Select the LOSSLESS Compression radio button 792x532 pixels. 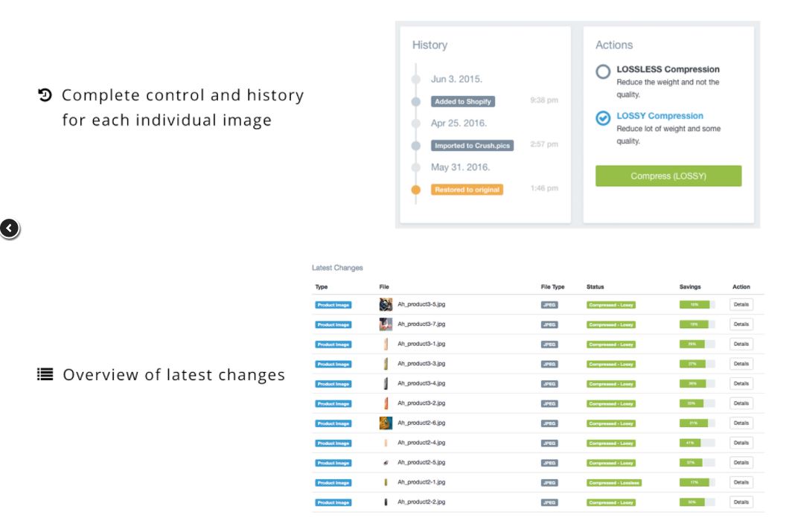[x=603, y=71]
